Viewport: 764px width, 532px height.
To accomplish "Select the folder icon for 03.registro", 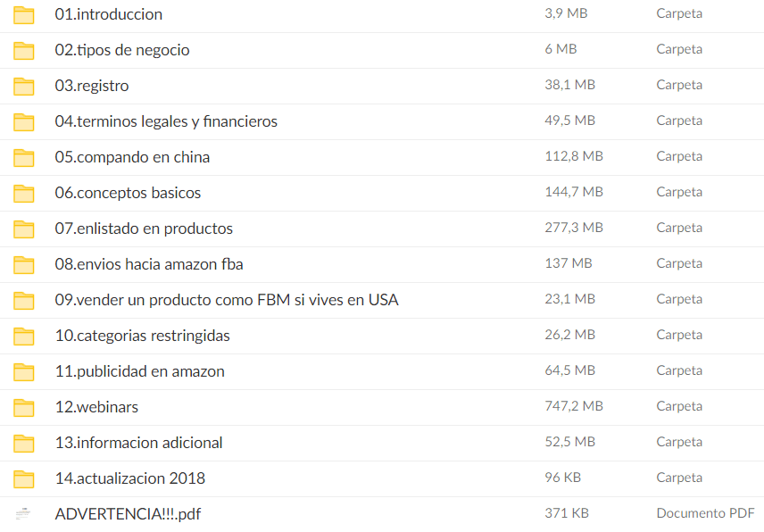I will click(x=23, y=86).
